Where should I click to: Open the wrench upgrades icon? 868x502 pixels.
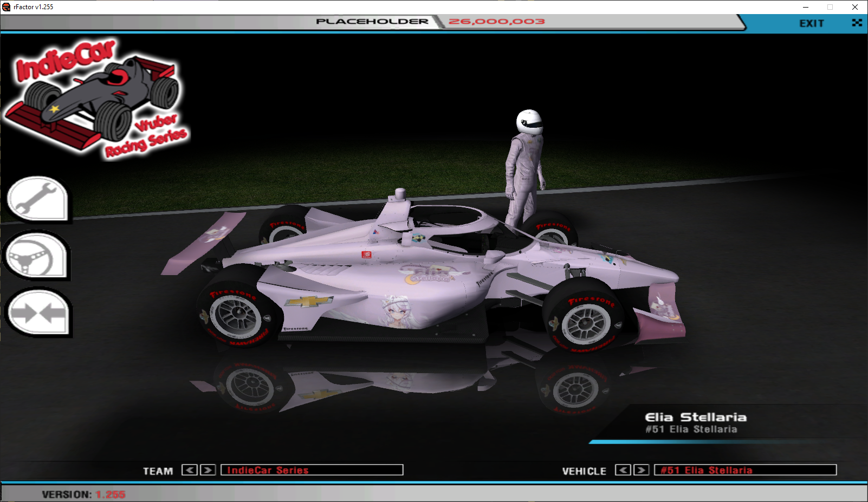[x=37, y=199]
